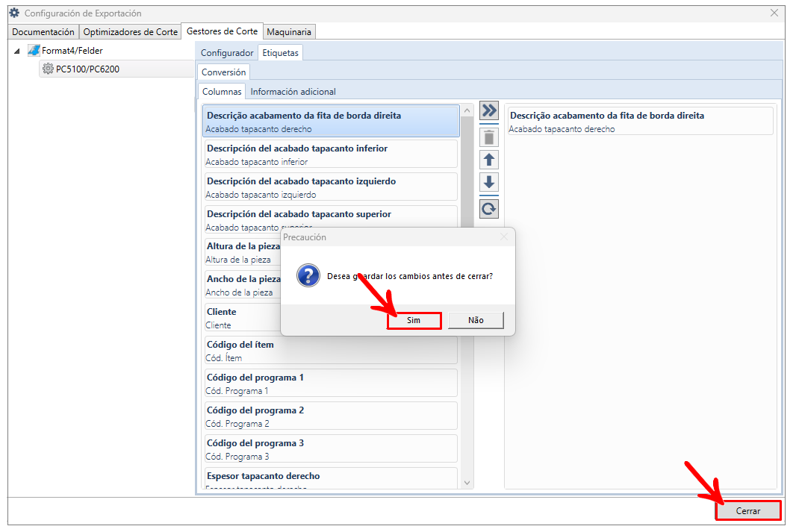Image resolution: width=796 pixels, height=532 pixels.
Task: Switch to Optimizadores de Corte tab
Action: (x=131, y=31)
